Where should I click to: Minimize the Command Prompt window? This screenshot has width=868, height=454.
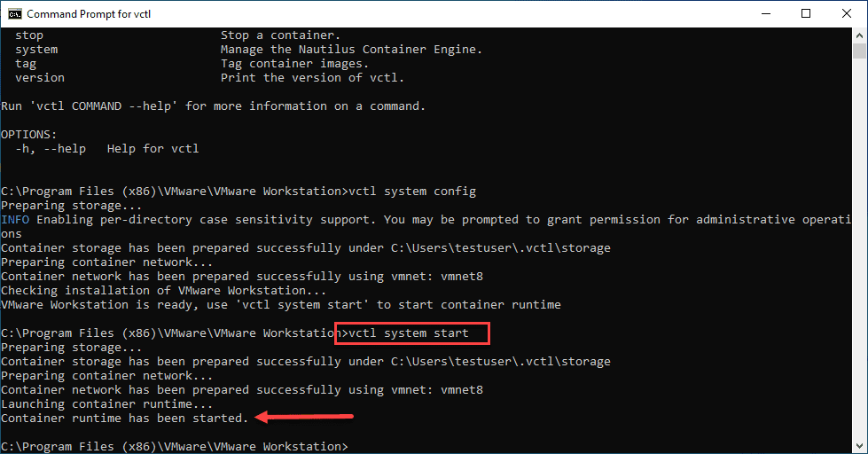click(766, 13)
